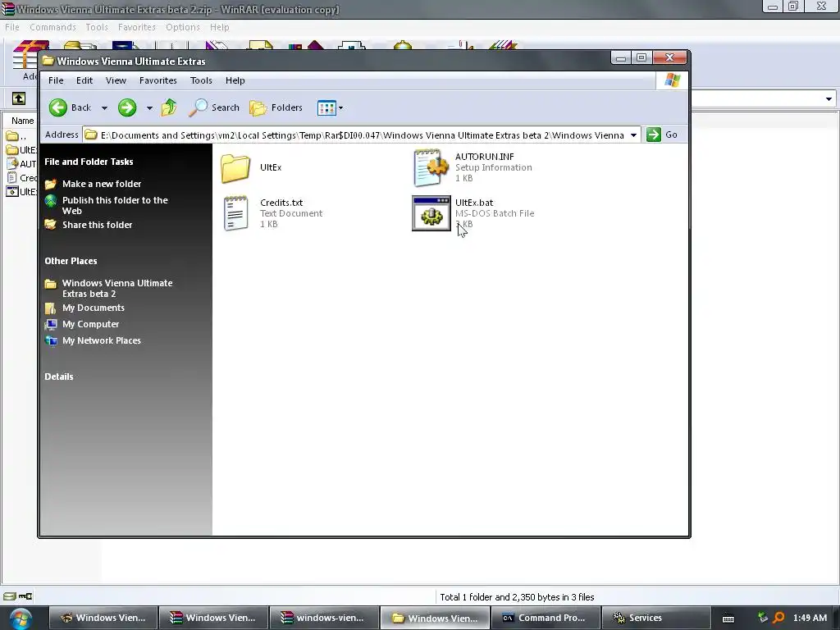The image size is (840, 630).
Task: Open Explorer's View menu
Action: tap(116, 80)
